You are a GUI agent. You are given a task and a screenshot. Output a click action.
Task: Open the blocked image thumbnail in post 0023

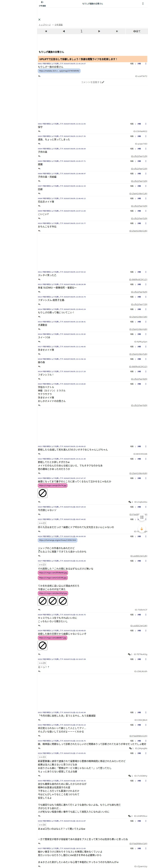pos(43,493)
